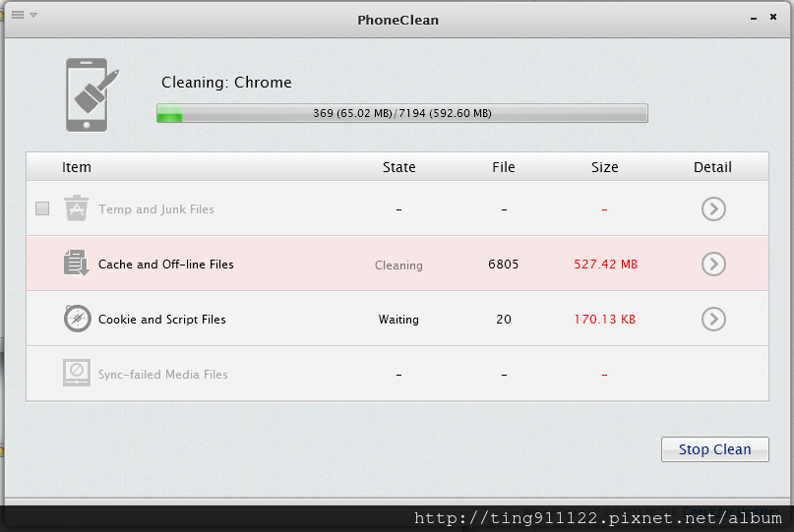
Task: Click the 6805 file count
Action: 504,265
